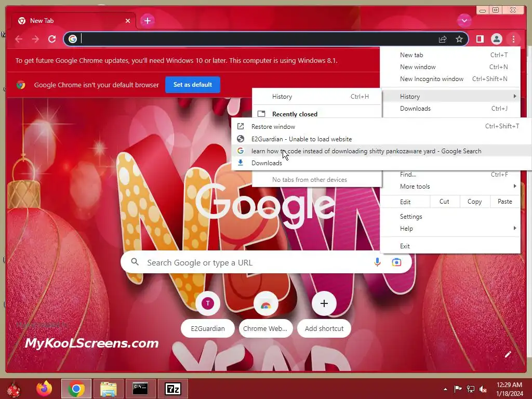Open a new tab with plus button
The width and height of the screenshot is (532, 399).
147,21
